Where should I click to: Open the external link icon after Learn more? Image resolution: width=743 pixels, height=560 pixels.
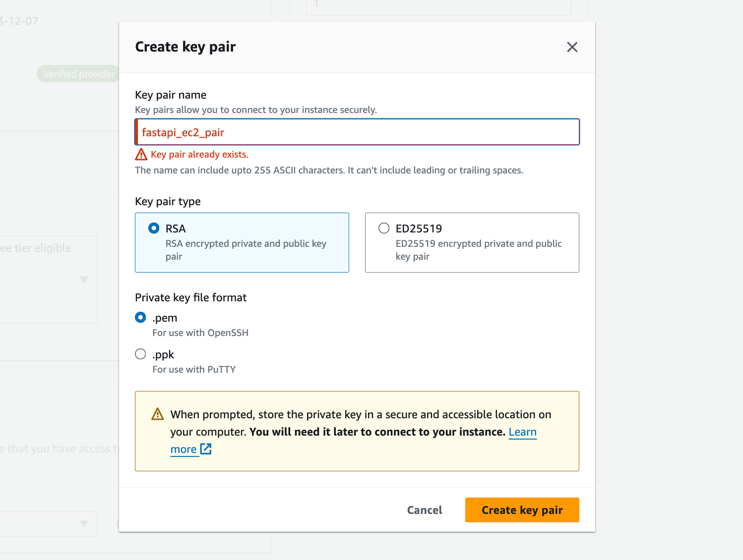coord(206,449)
